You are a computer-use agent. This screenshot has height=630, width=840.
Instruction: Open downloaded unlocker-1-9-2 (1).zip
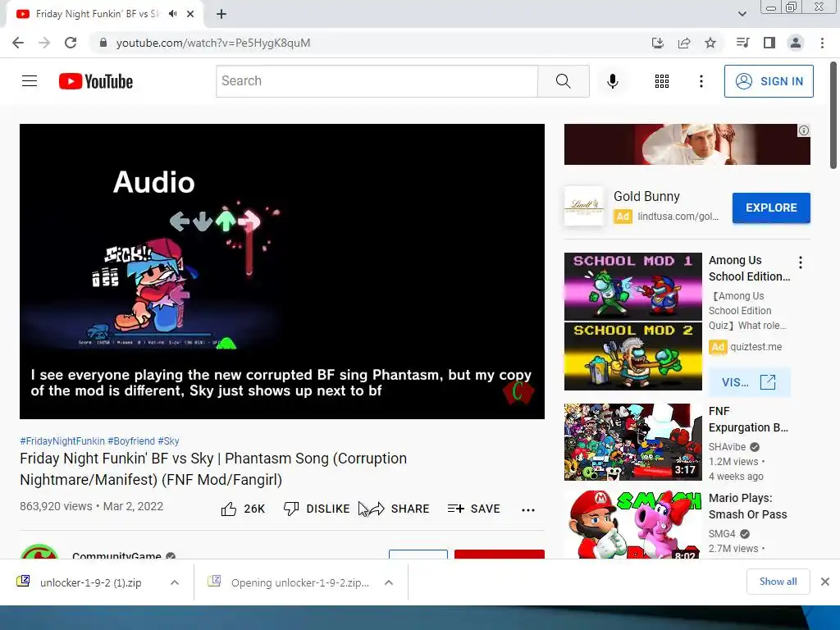click(x=90, y=583)
